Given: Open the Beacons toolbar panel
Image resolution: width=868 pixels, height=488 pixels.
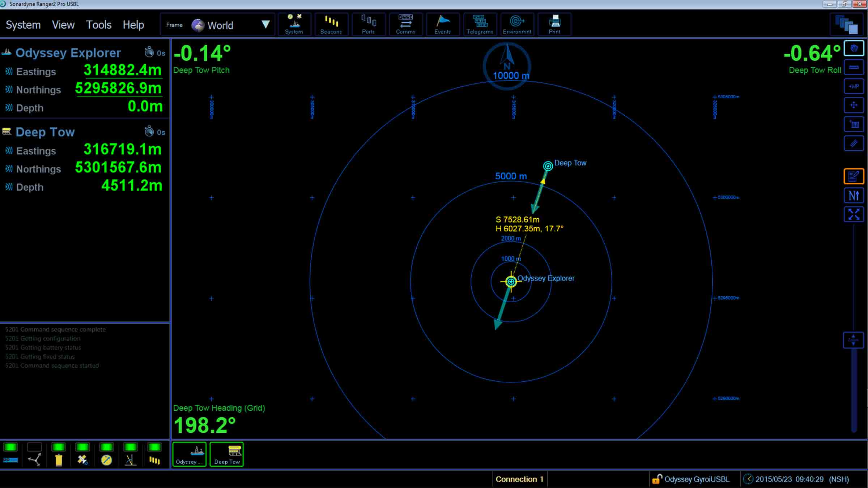Looking at the screenshot, I should pos(331,25).
